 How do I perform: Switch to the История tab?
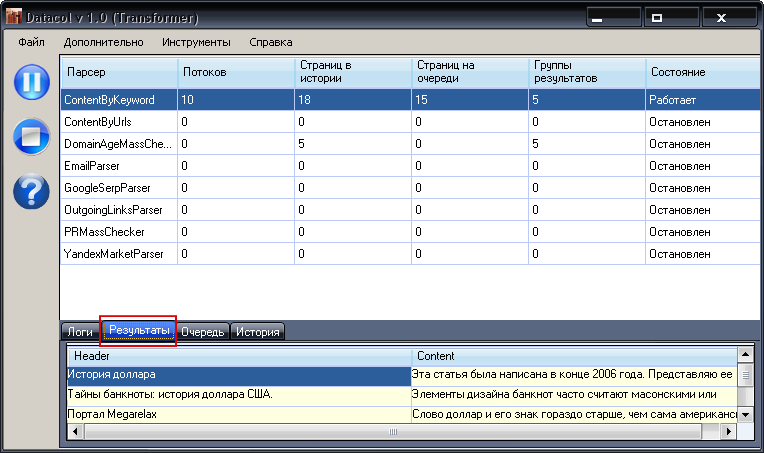point(258,332)
